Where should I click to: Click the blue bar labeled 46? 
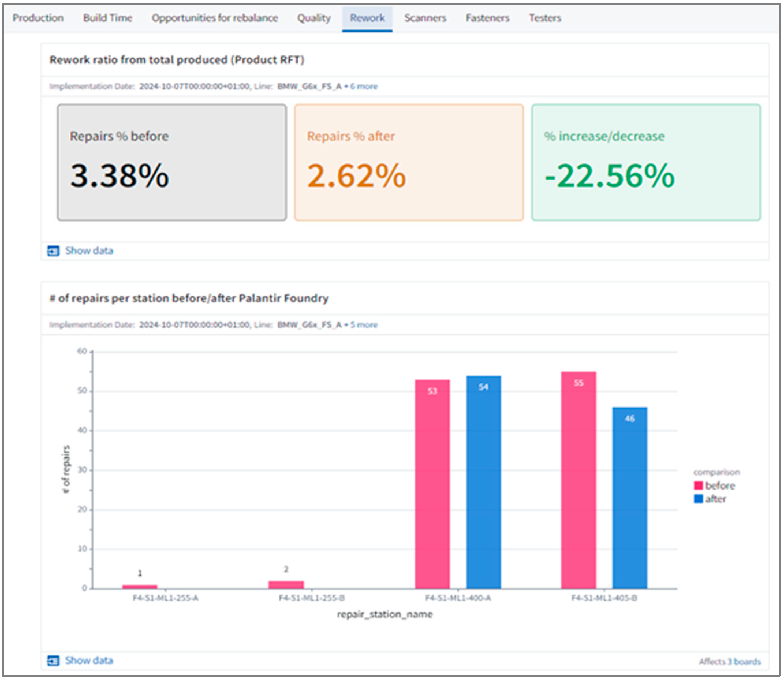(630, 498)
